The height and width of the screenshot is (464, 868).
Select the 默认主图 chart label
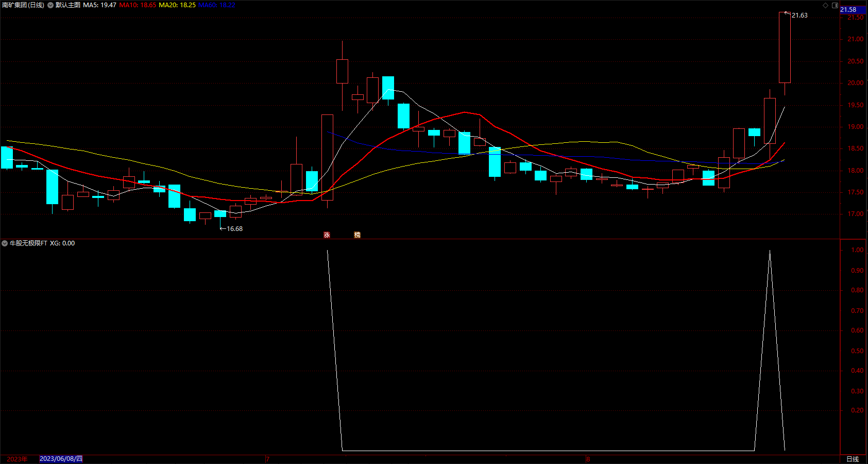pyautogui.click(x=68, y=5)
